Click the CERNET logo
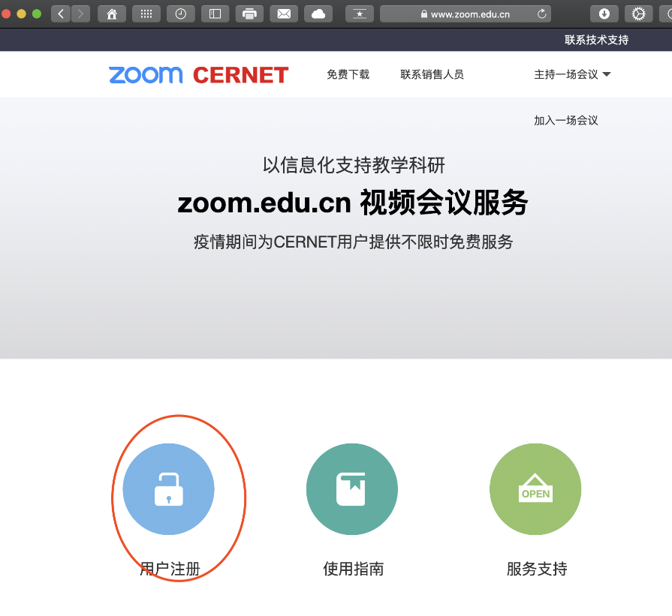This screenshot has height=616, width=672. pos(240,75)
